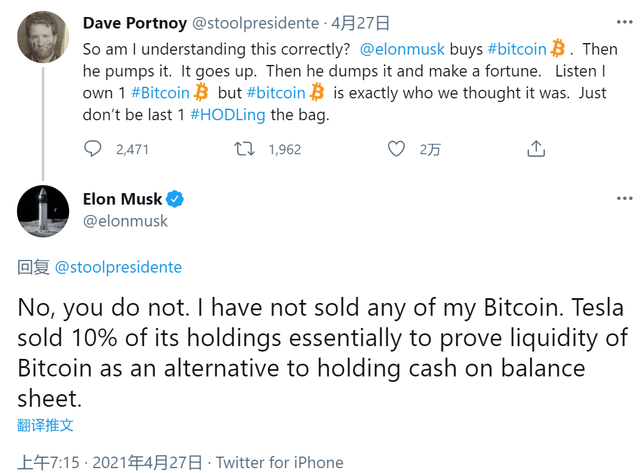Click the 2,471 replies count
640x473 pixels.
132,149
